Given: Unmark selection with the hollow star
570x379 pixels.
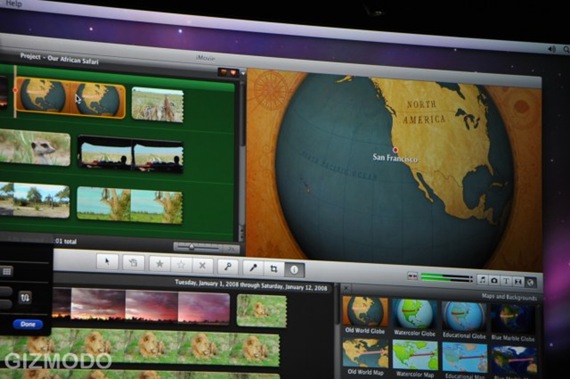Looking at the screenshot, I should point(181,265).
